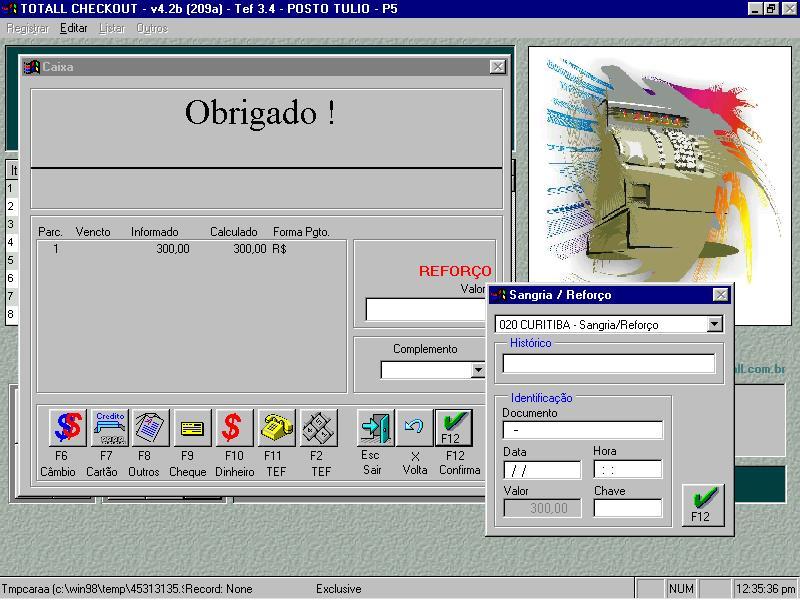Close the Caixa window
The image size is (800, 600).
(x=497, y=67)
